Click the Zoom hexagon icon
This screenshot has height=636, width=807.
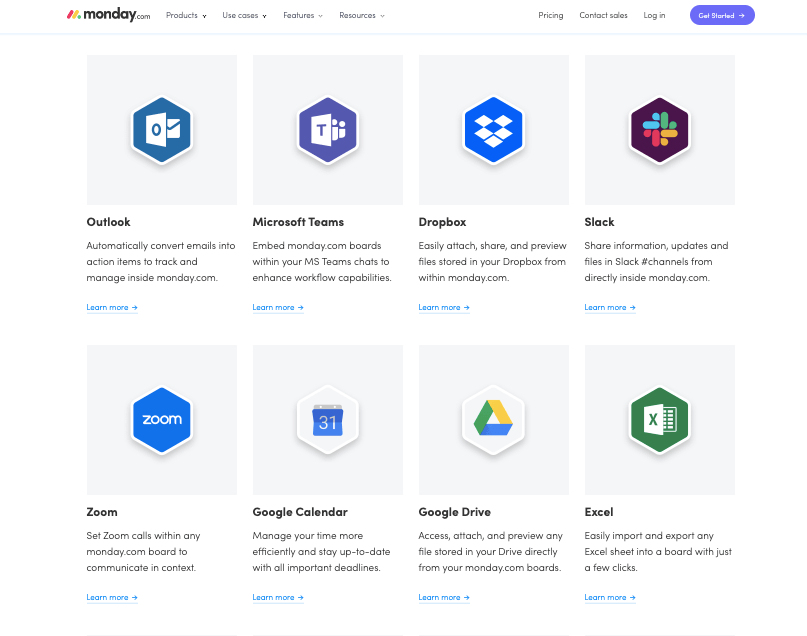(x=162, y=420)
